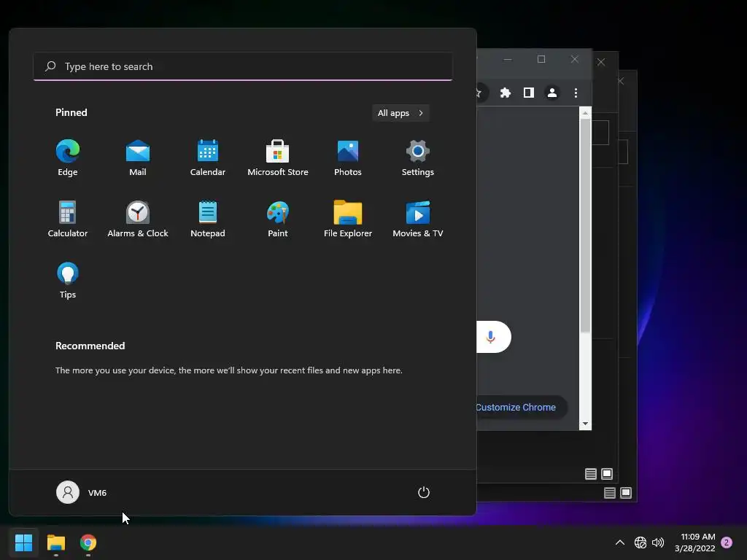747x560 pixels.
Task: Open the Chrome profile avatar
Action: click(x=552, y=93)
